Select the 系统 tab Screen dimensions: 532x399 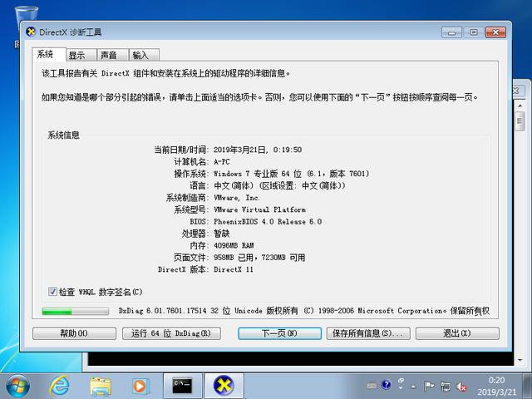pos(49,54)
